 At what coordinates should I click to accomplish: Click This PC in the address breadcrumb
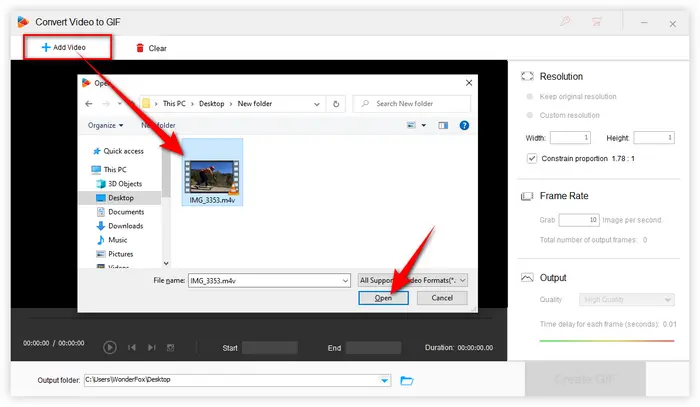pos(174,104)
